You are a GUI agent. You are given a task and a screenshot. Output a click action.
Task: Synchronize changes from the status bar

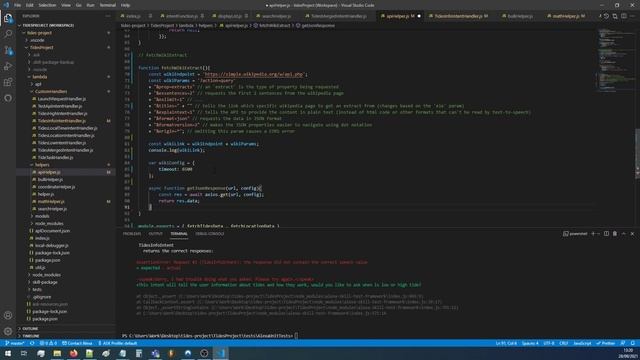click(32, 343)
